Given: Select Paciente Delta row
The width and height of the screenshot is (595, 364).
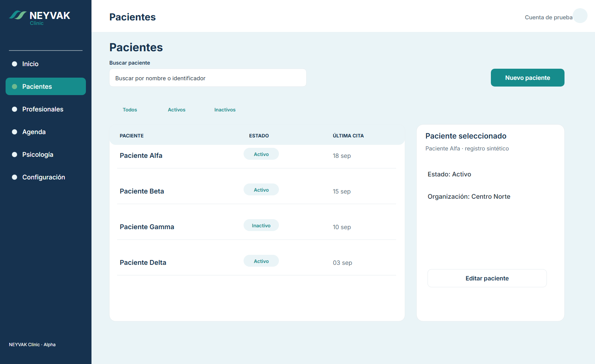Looking at the screenshot, I should [256, 263].
